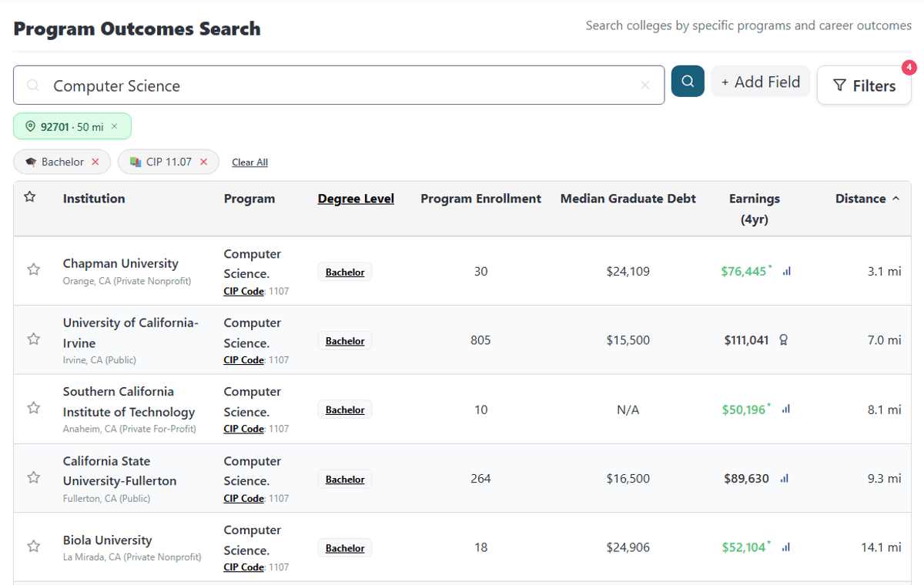The height and width of the screenshot is (585, 924).
Task: Click the CIP Code link in the CSU Fullerton row
Action: point(244,498)
